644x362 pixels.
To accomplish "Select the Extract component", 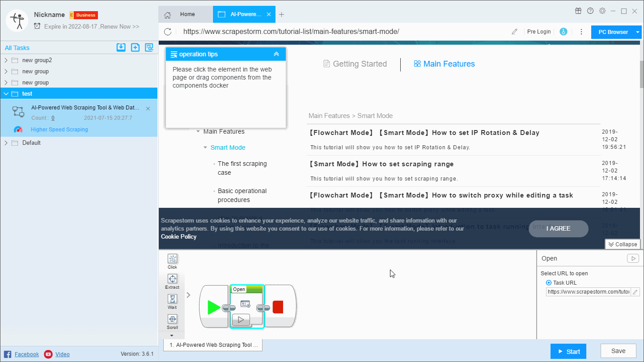I will point(172,281).
